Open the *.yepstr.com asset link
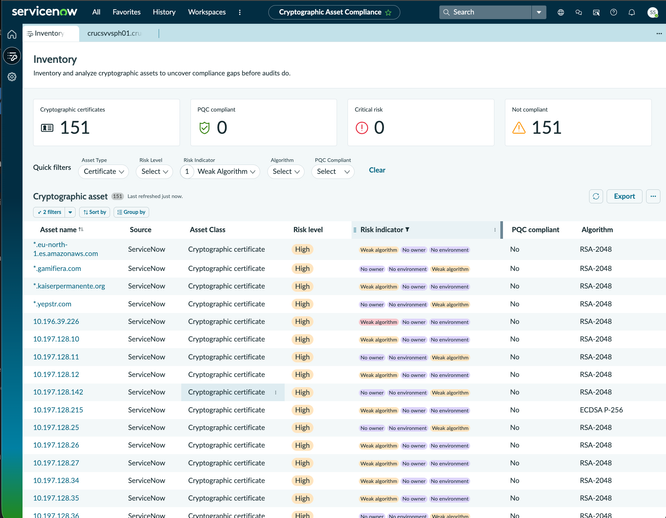 click(x=52, y=304)
